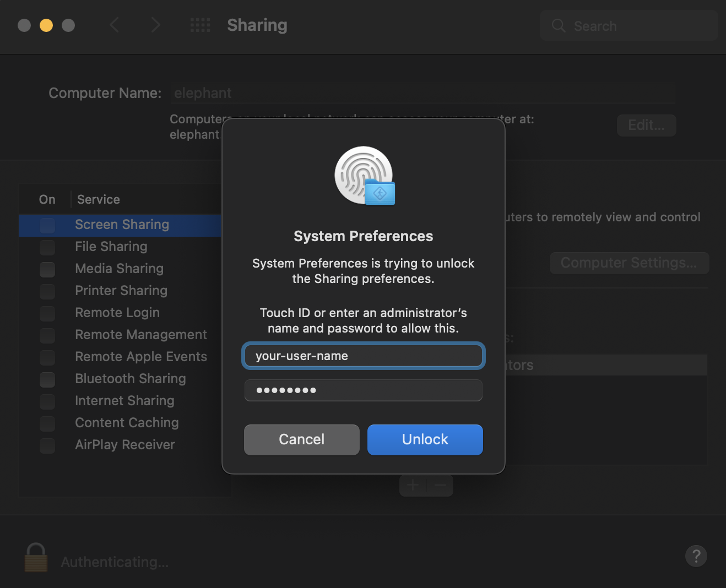Click the lock icon in bottom left
The image size is (726, 588).
click(x=35, y=558)
